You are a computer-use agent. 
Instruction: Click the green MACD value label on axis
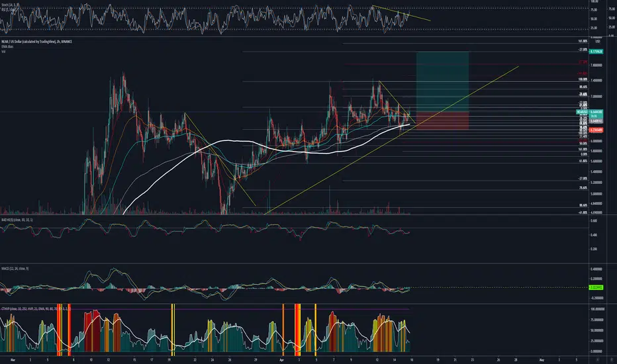[x=596, y=287]
